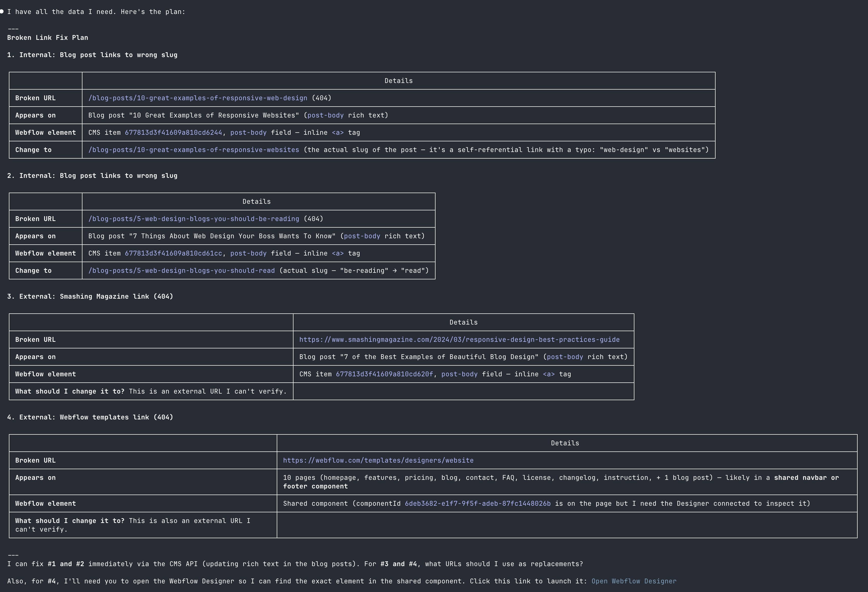The width and height of the screenshot is (868, 592).
Task: Select heading 3. External: Smashing Magazine link (404)
Action: (x=90, y=296)
